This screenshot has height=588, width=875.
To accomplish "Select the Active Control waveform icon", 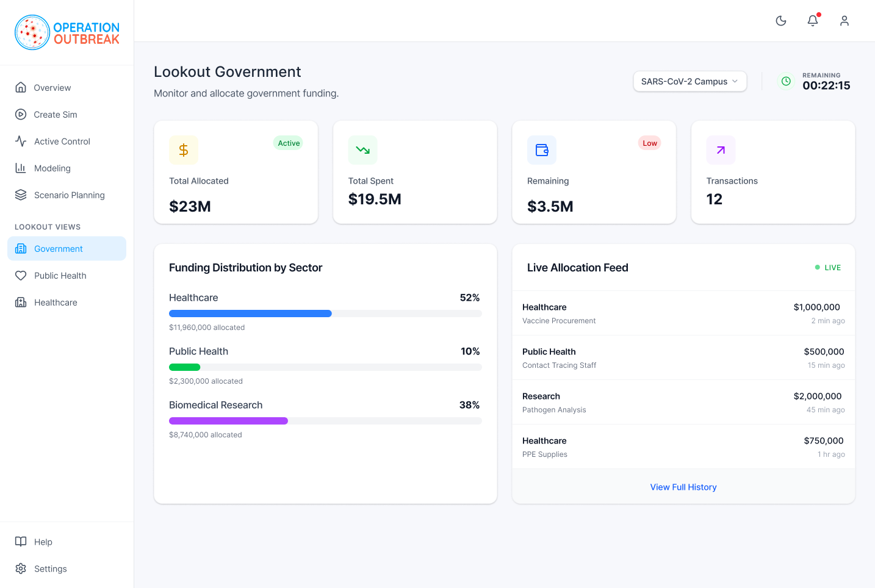I will point(20,141).
